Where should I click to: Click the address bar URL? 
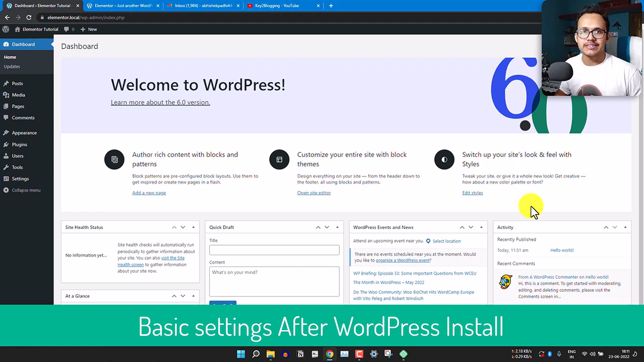point(86,17)
